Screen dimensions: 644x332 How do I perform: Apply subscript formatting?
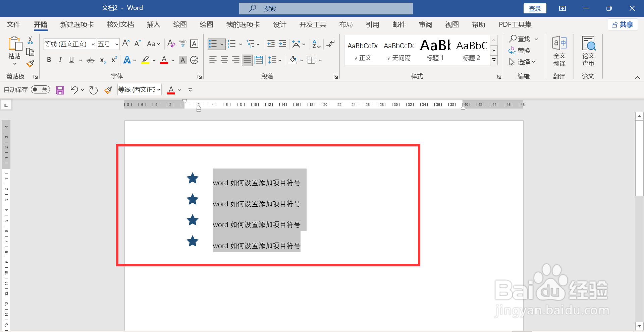click(103, 60)
